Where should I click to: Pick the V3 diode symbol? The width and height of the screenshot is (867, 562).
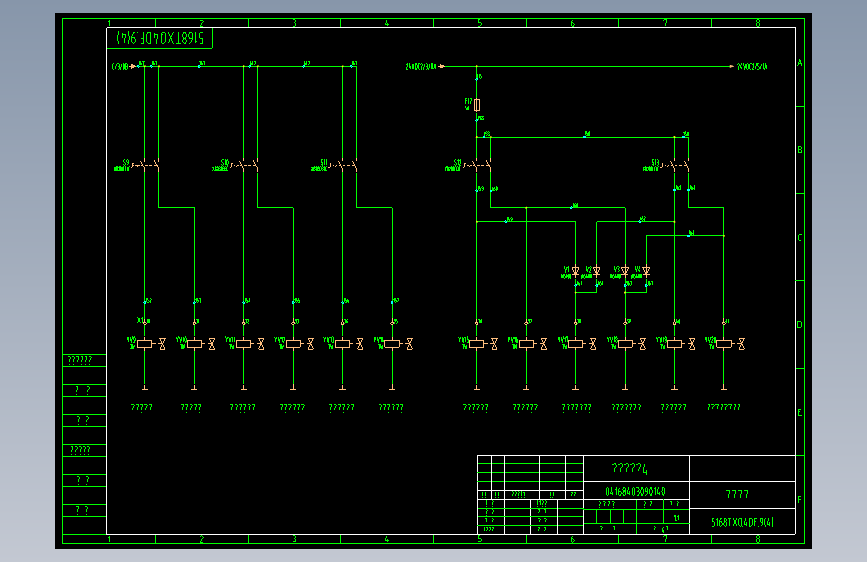coord(625,271)
